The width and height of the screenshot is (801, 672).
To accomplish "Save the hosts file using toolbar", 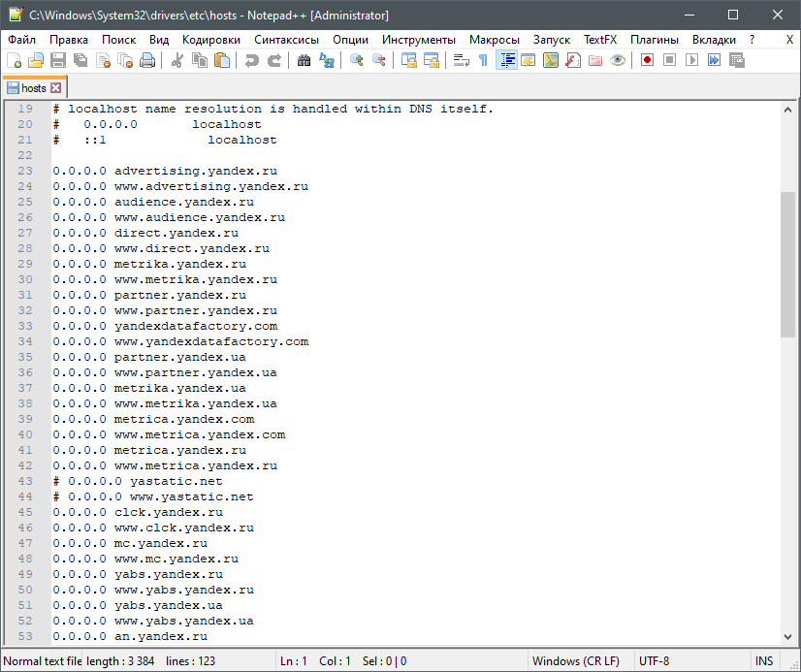I will (58, 60).
